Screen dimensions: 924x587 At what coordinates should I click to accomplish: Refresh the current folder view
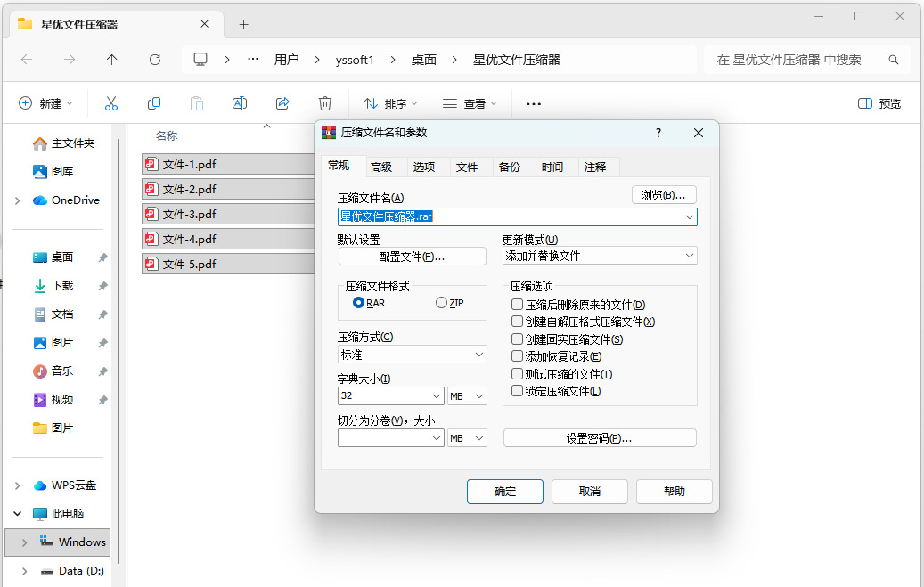pos(155,60)
